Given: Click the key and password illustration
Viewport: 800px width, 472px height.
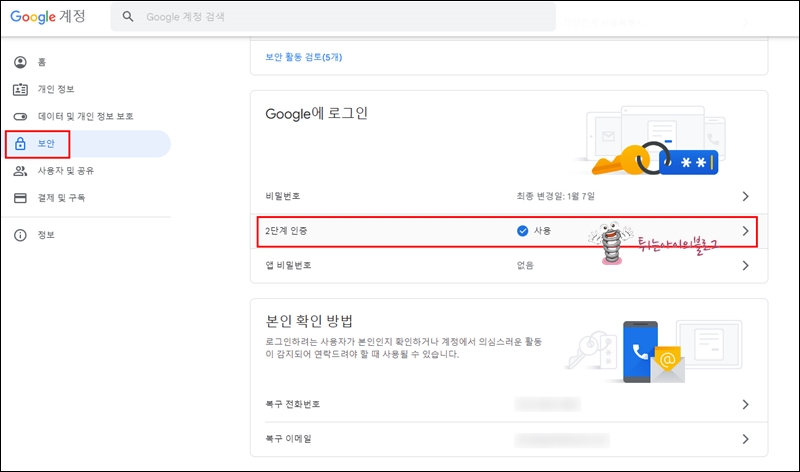Looking at the screenshot, I should 652,141.
